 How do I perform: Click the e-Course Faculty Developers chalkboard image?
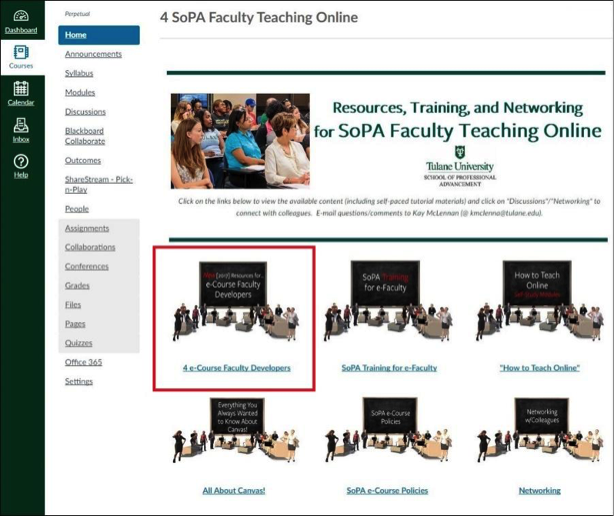pyautogui.click(x=236, y=301)
